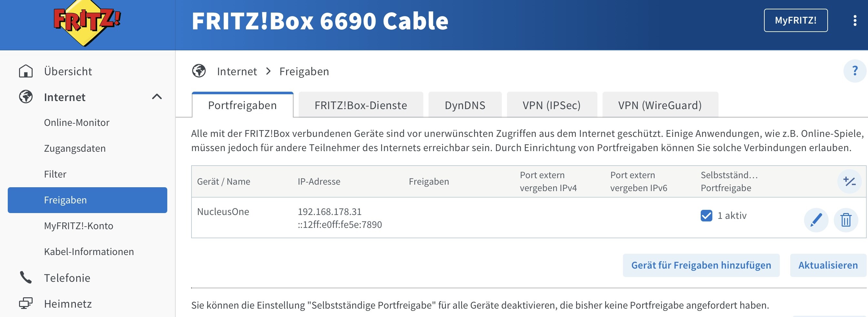Open the three-dot options menu
The width and height of the screenshot is (868, 317).
[854, 21]
